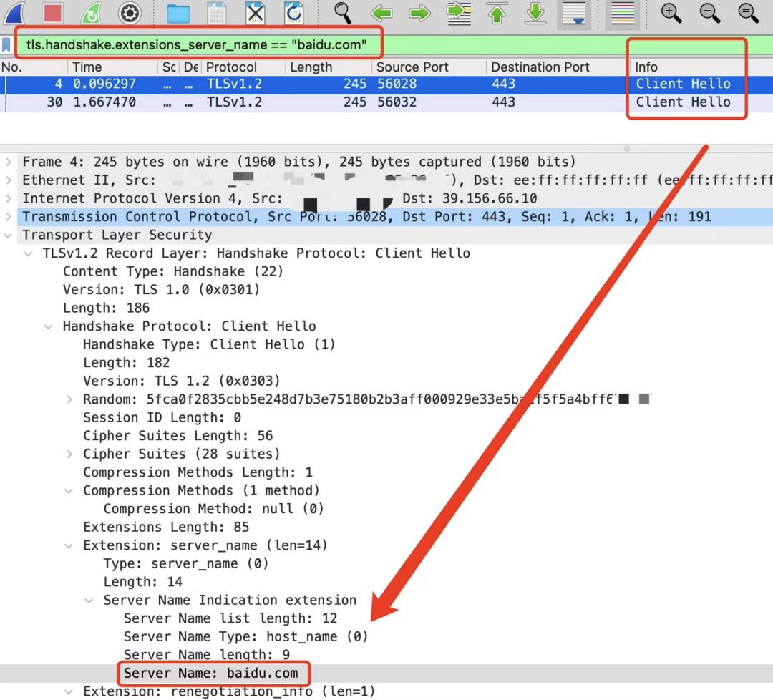Expand the Random field node
Viewport: 773px width, 700px height.
pos(69,399)
